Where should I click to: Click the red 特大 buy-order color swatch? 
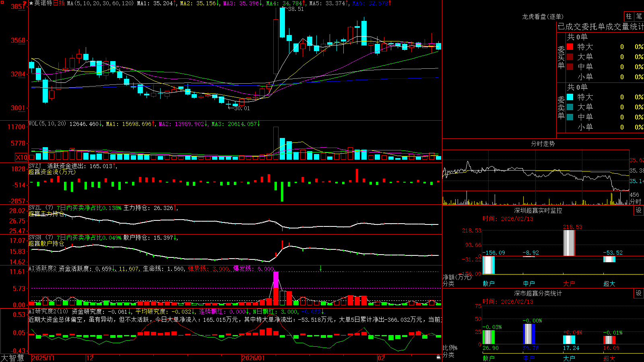tap(570, 47)
